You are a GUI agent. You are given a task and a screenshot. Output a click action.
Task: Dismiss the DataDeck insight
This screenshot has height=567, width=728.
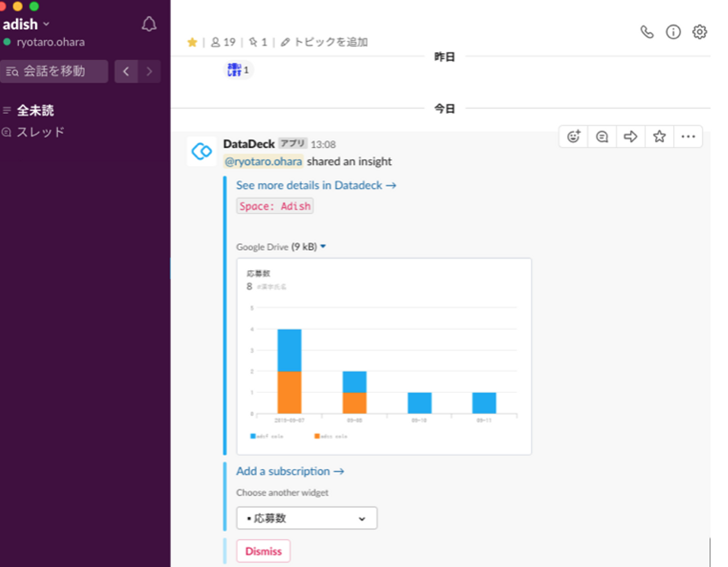click(x=263, y=551)
